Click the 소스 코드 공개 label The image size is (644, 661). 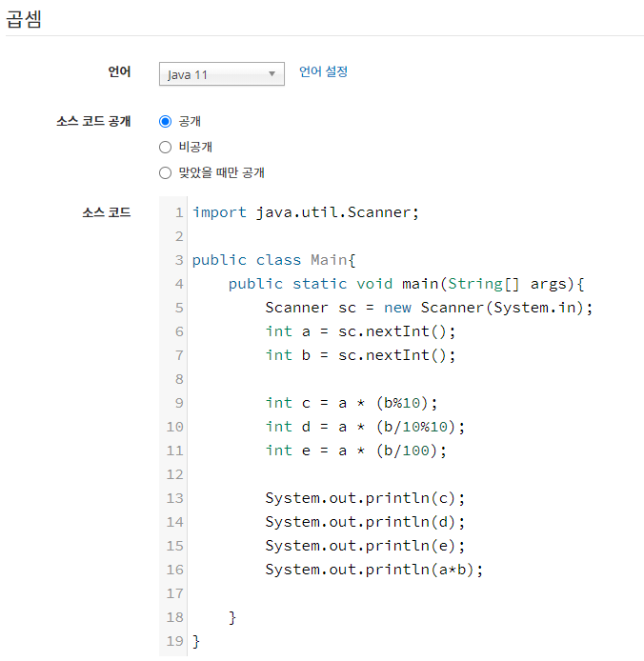point(93,122)
